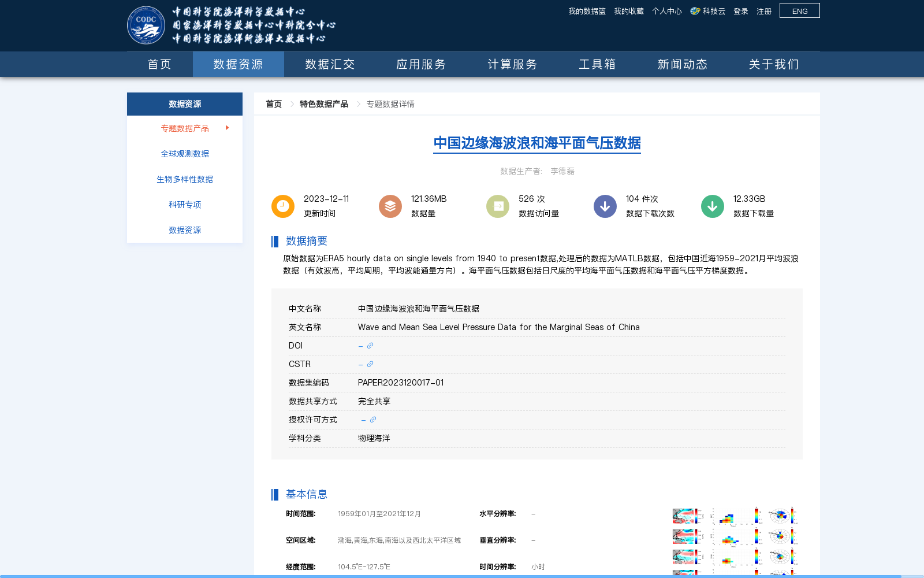Click the layered data-volume icon
This screenshot has width=924, height=578.
point(390,206)
